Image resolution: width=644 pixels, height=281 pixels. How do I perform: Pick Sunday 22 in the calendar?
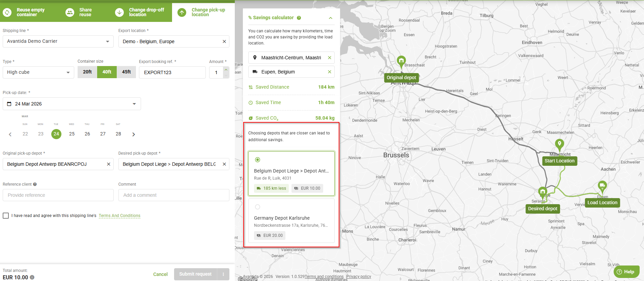(25, 134)
